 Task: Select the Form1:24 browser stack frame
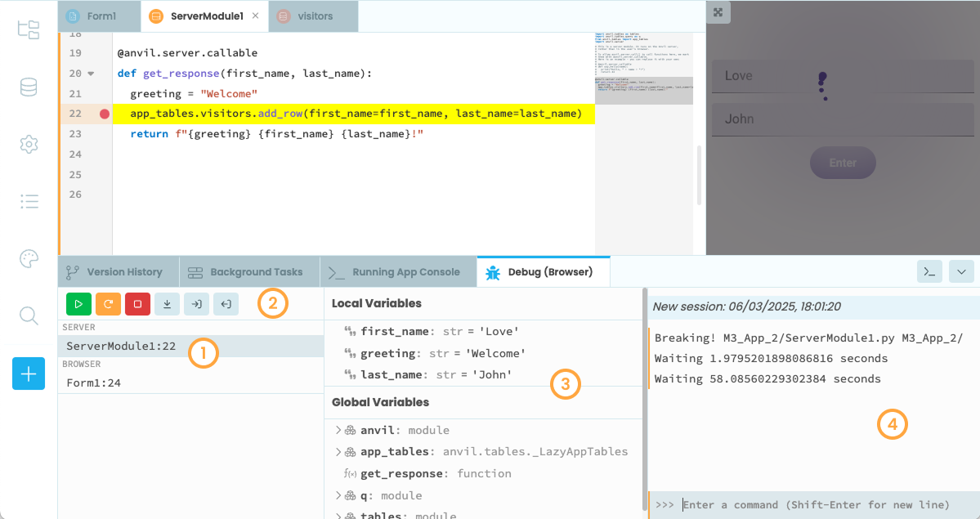(190, 383)
